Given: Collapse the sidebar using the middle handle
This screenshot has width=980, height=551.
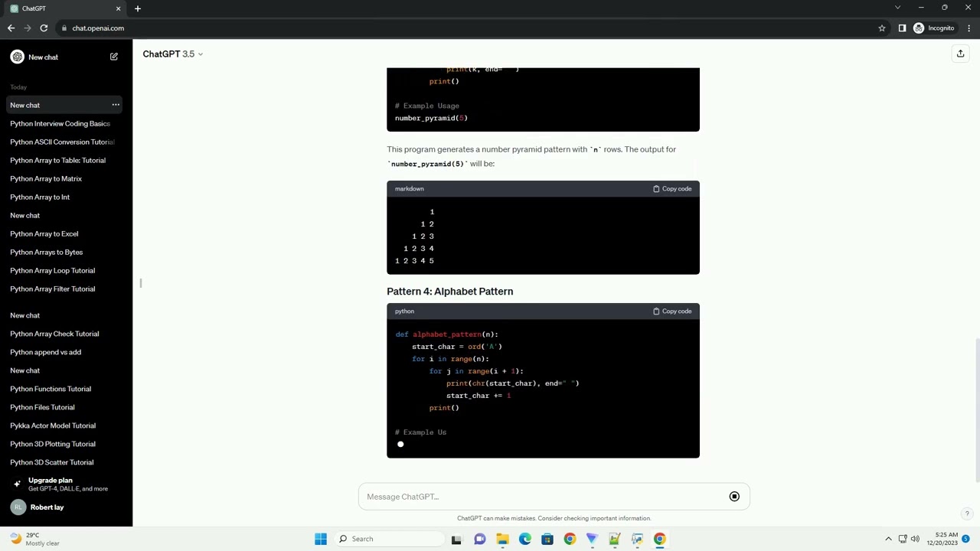Looking at the screenshot, I should [x=141, y=283].
